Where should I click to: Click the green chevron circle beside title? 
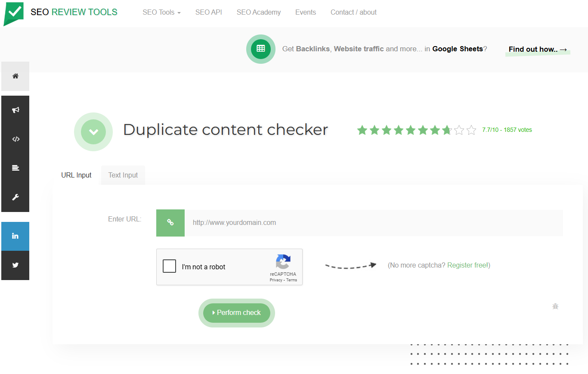pyautogui.click(x=93, y=132)
